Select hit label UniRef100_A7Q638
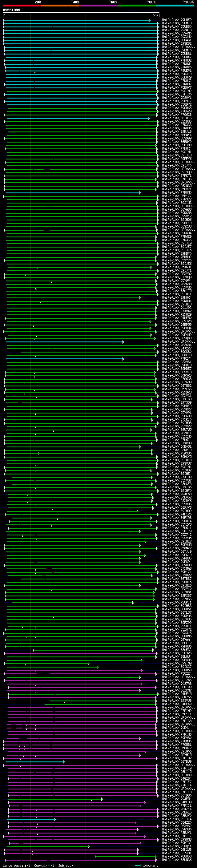 point(177,379)
